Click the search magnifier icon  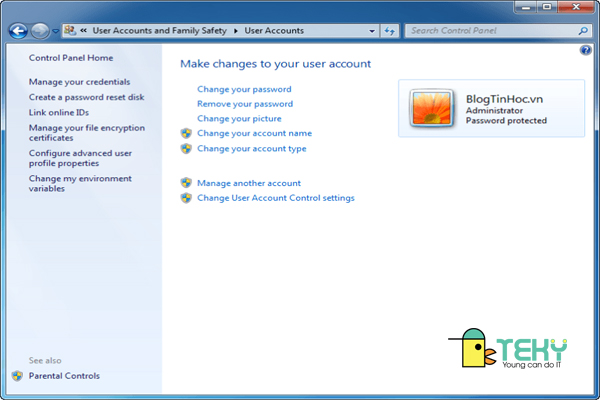click(x=583, y=31)
